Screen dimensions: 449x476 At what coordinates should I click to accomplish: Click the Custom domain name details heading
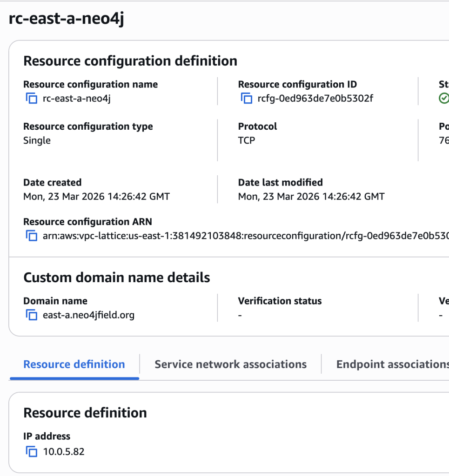(x=116, y=278)
